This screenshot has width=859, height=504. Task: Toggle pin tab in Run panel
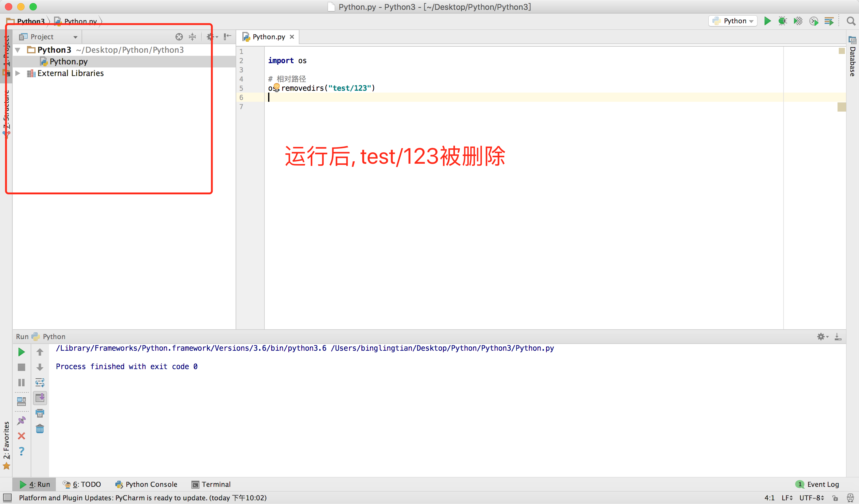(21, 421)
